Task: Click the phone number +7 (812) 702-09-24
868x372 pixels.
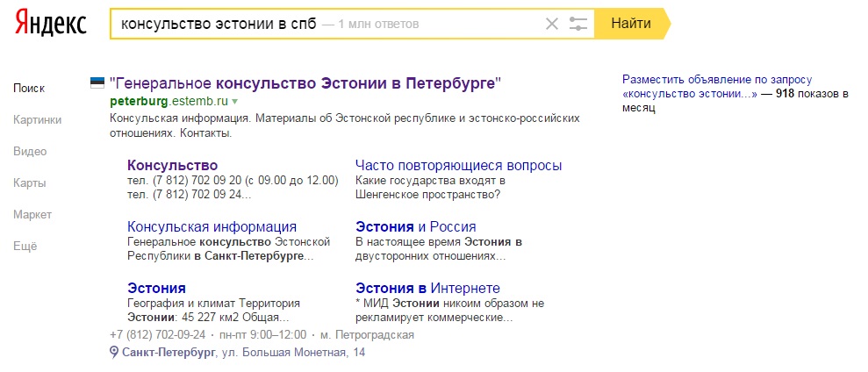Action: tap(158, 335)
